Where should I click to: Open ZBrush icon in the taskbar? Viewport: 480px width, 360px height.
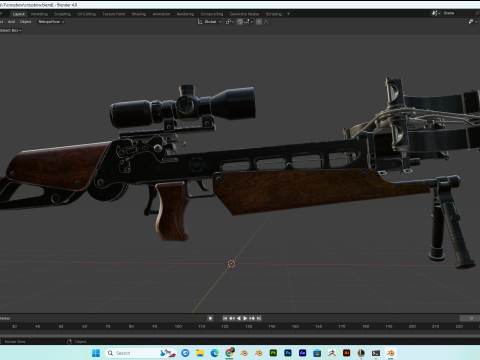pos(332,353)
